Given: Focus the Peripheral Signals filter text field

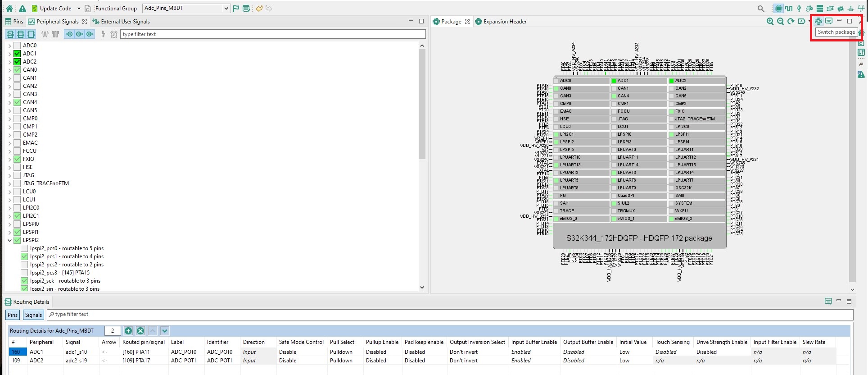Looking at the screenshot, I should pos(273,34).
